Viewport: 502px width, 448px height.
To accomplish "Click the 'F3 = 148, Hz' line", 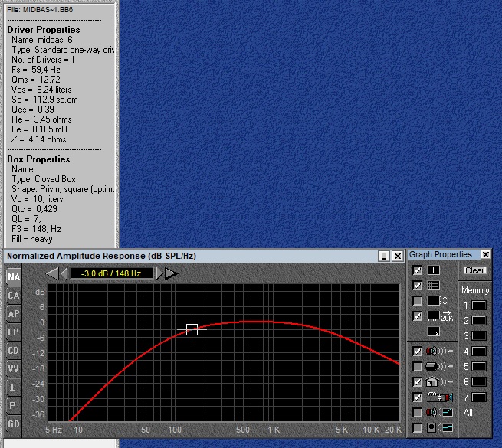I will pos(37,229).
